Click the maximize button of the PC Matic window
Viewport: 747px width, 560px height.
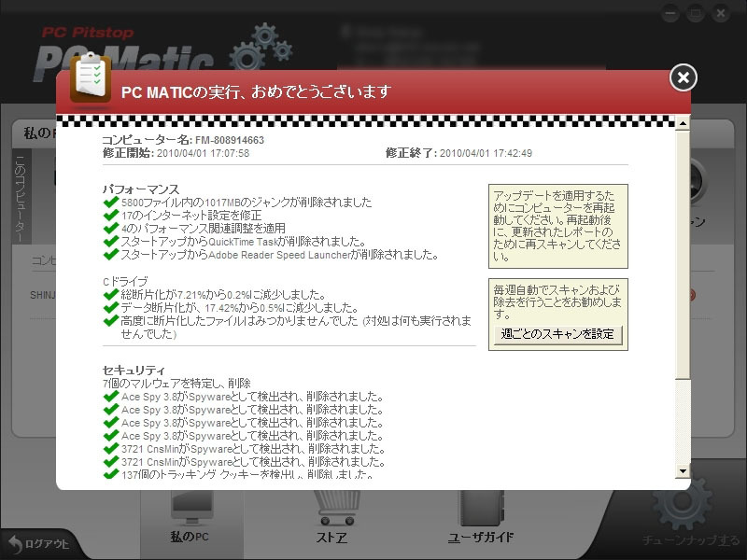696,14
